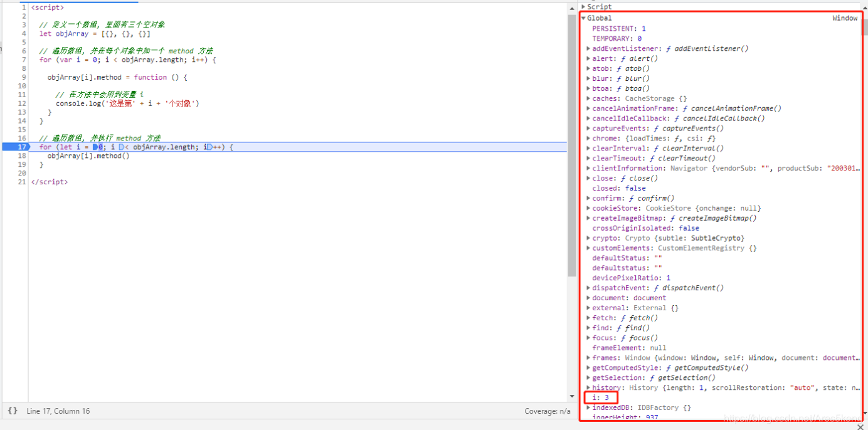
Task: Place cursor in the console.log code line
Action: click(127, 103)
